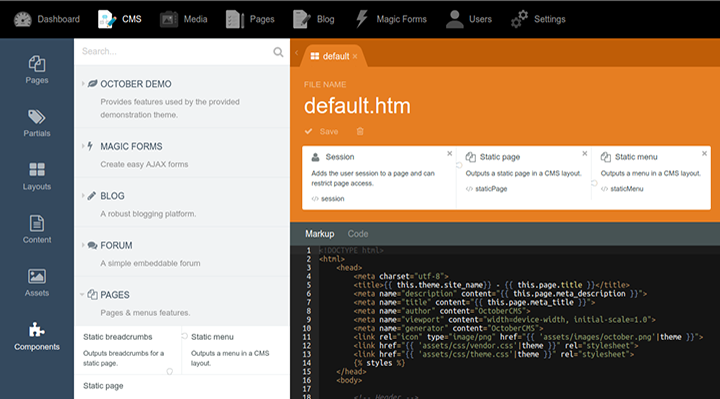
Task: Click inside the markup code editor on the body line
Action: (x=349, y=380)
